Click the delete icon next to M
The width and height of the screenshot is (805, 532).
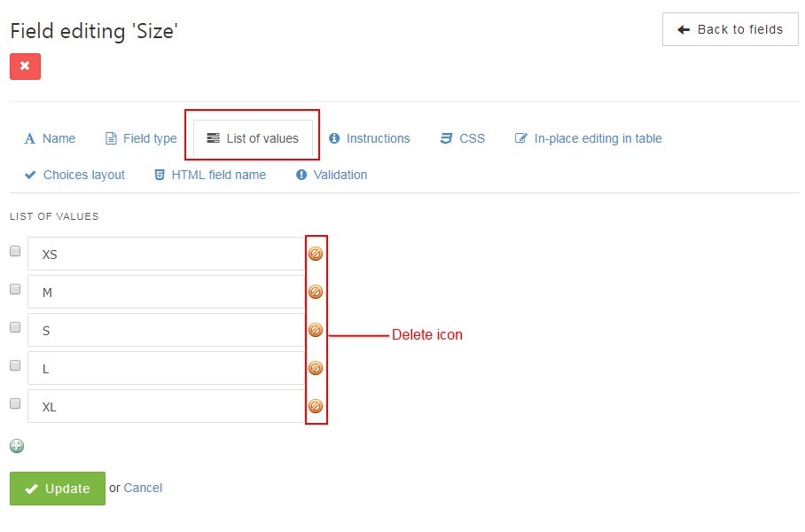point(316,292)
